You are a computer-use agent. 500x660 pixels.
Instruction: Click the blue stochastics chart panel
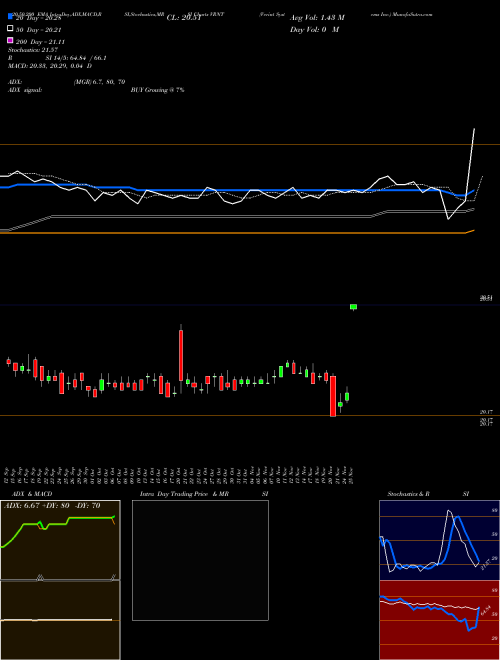[439, 540]
